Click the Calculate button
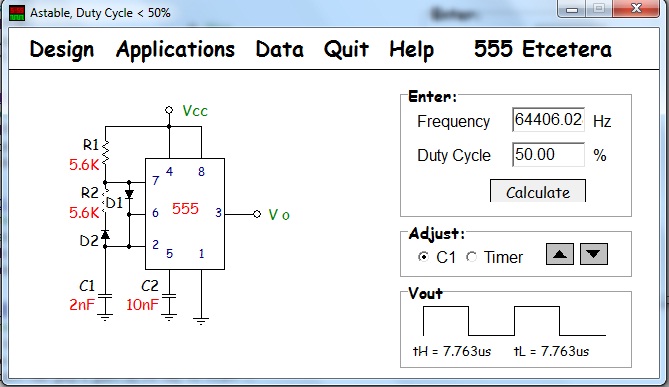This screenshot has width=669, height=387. point(538,191)
